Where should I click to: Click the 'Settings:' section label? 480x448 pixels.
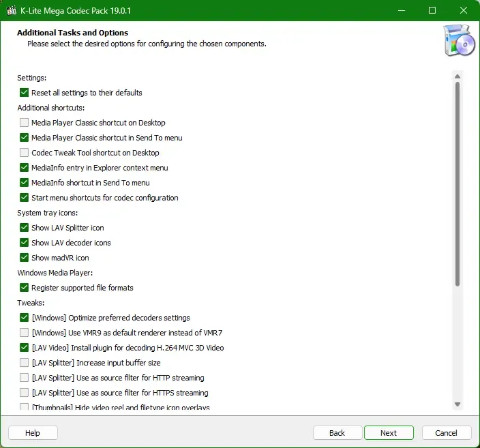pos(32,78)
